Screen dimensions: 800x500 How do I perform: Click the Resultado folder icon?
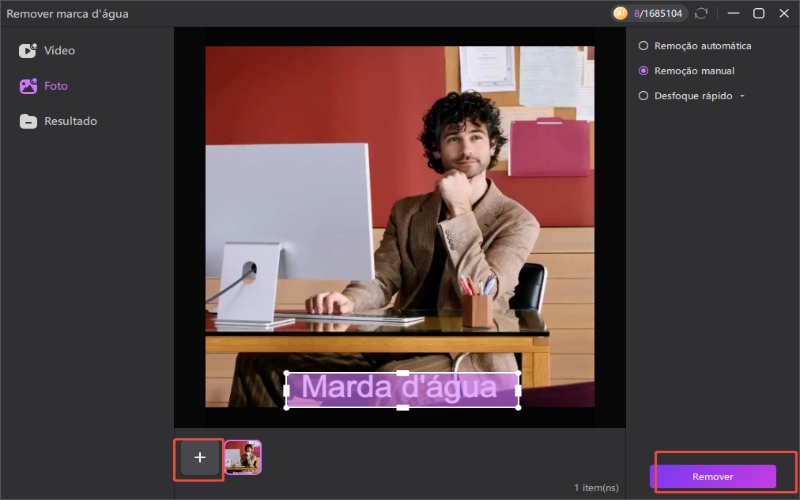(x=28, y=121)
